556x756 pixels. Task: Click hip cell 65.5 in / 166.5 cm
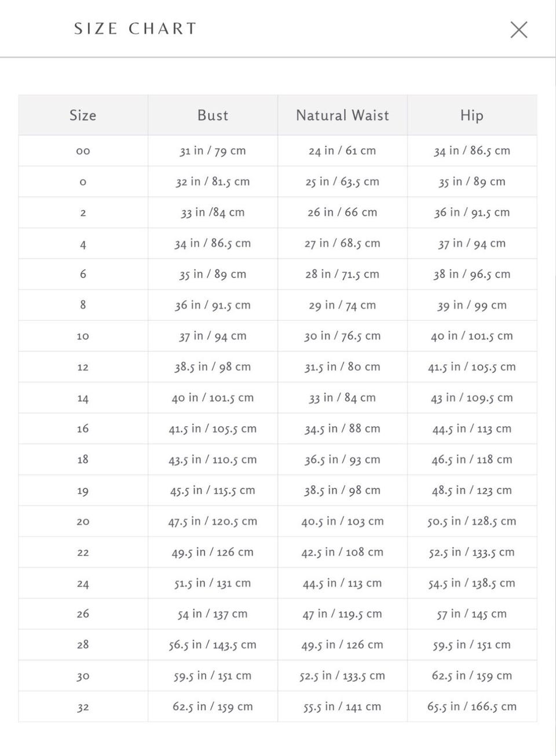click(x=471, y=707)
